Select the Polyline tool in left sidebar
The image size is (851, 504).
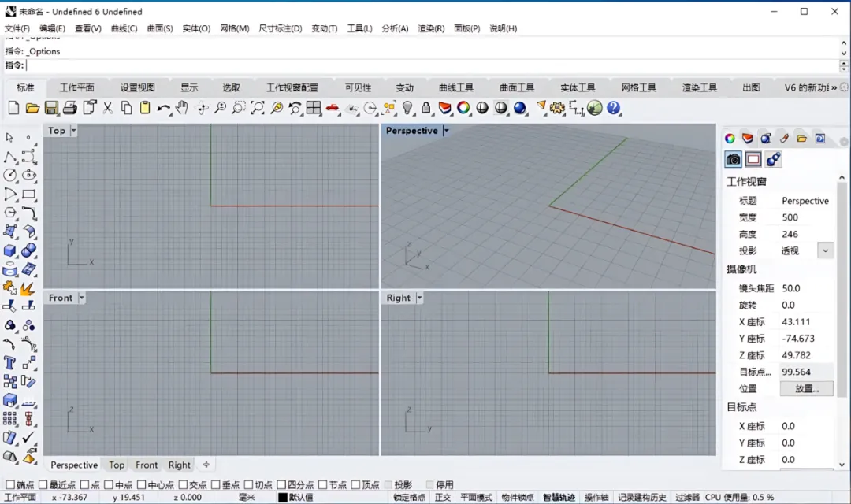(9, 157)
